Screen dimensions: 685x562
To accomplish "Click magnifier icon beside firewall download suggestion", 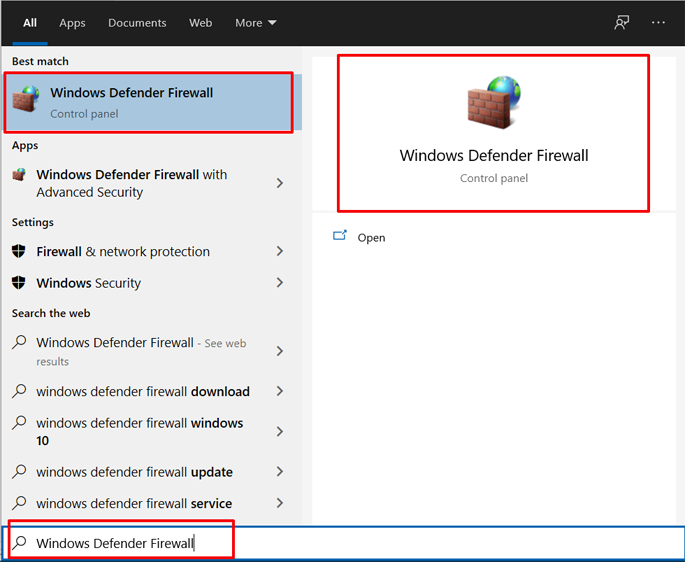I will [19, 391].
